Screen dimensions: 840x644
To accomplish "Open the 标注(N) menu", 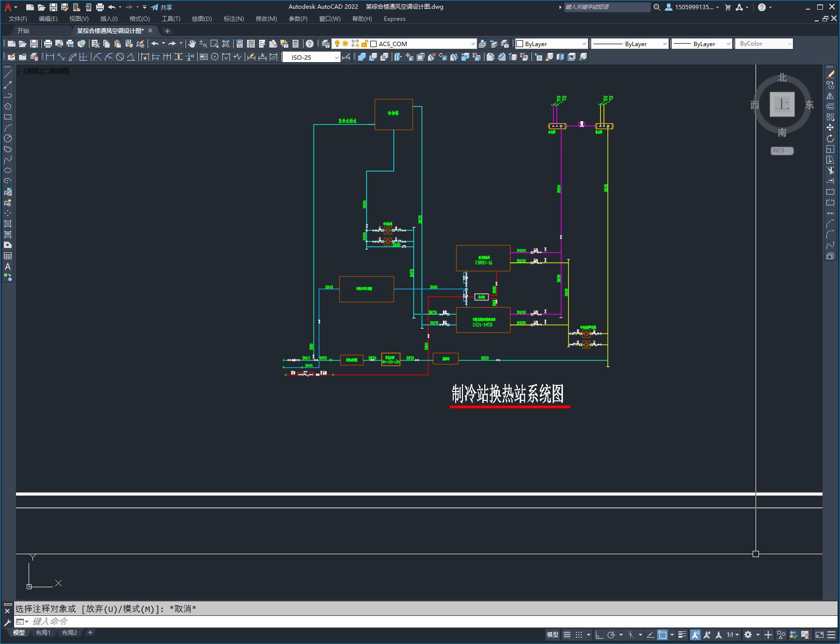I will click(233, 19).
